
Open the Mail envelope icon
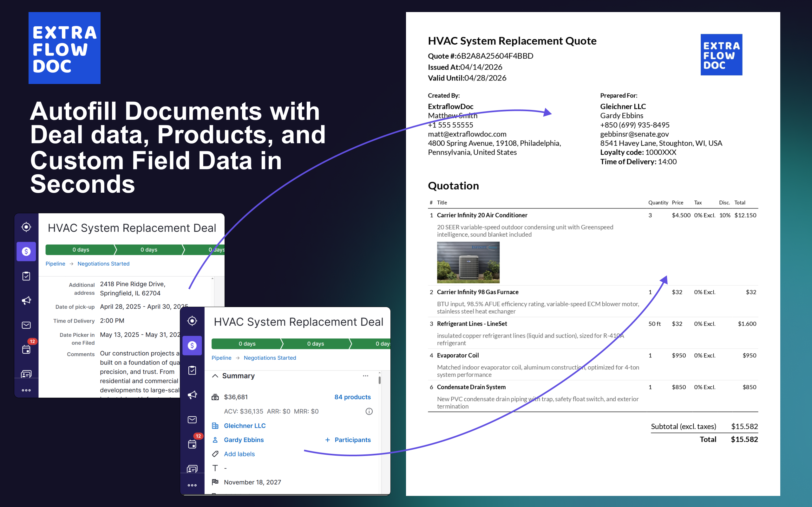(x=192, y=420)
